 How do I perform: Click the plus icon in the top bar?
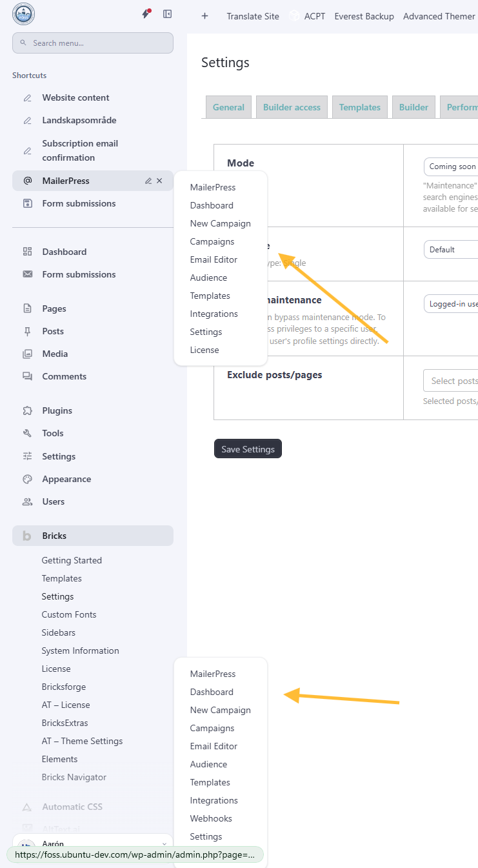pos(204,16)
